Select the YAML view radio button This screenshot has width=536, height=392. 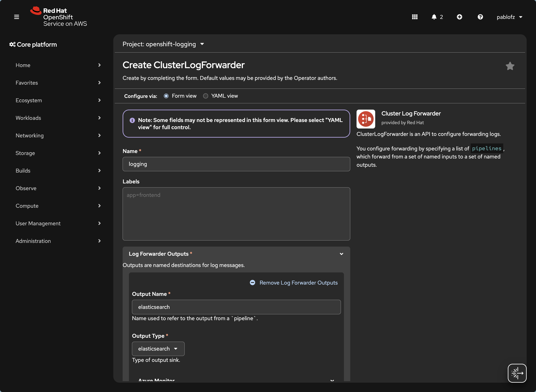pyautogui.click(x=206, y=96)
